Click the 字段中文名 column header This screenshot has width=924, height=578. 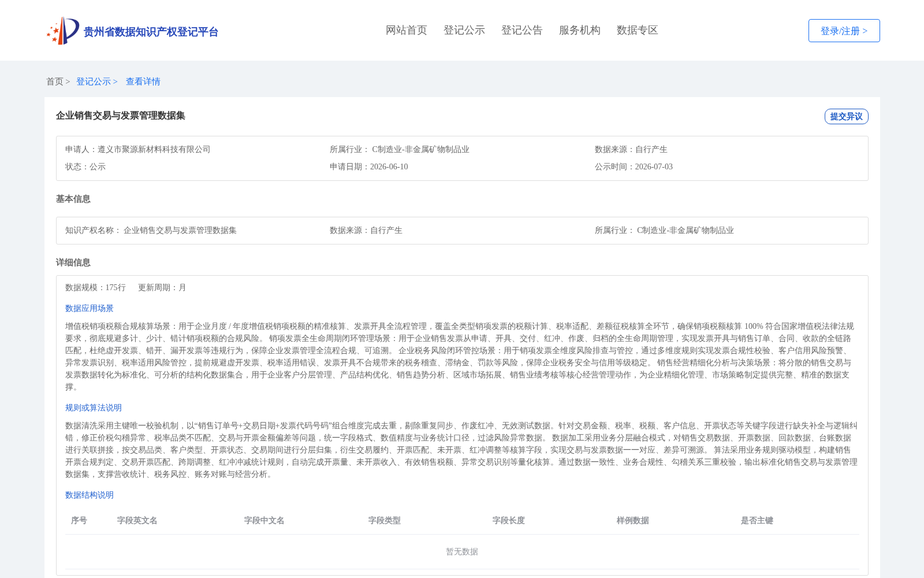coord(264,521)
